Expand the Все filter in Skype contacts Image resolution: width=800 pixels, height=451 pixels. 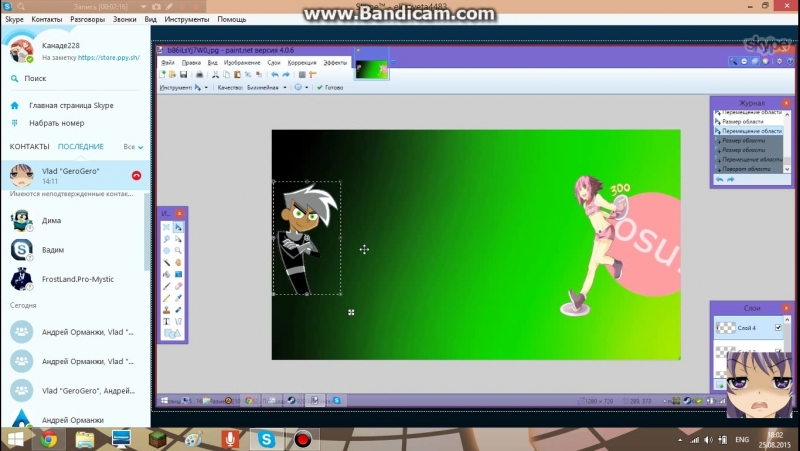(133, 147)
